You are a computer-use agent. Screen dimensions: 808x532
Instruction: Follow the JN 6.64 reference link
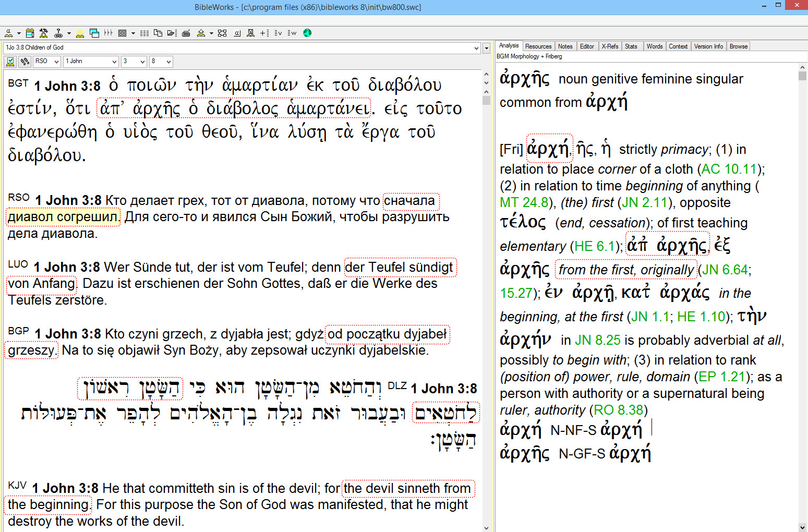click(x=725, y=270)
